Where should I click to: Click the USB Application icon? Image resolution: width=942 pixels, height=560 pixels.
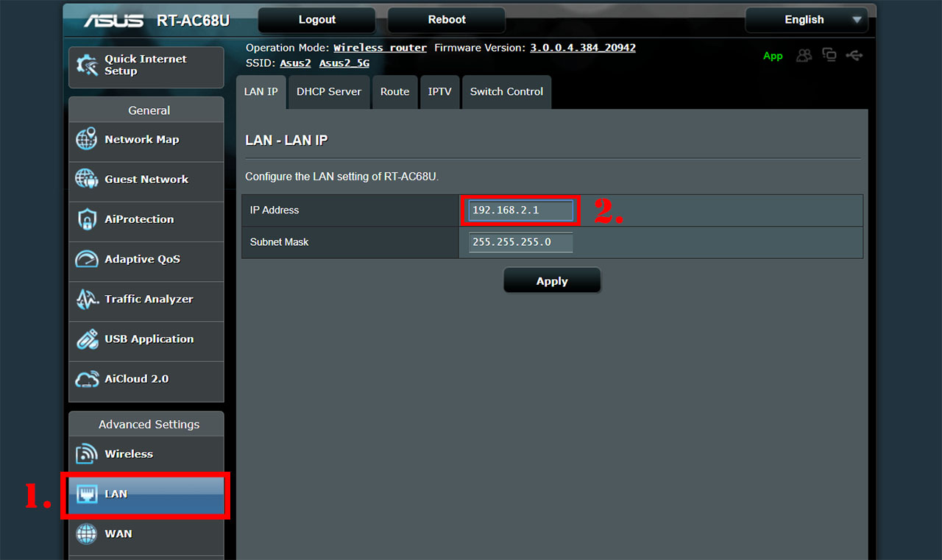click(87, 339)
